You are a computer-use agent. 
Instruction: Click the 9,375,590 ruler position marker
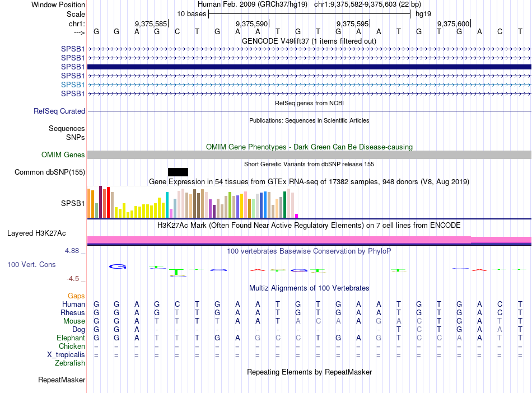point(253,24)
